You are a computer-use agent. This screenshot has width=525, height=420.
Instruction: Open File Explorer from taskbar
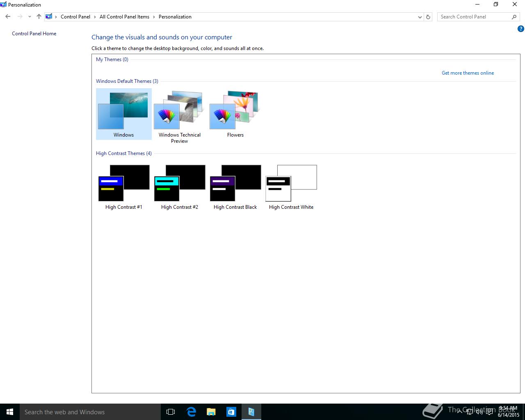211,412
